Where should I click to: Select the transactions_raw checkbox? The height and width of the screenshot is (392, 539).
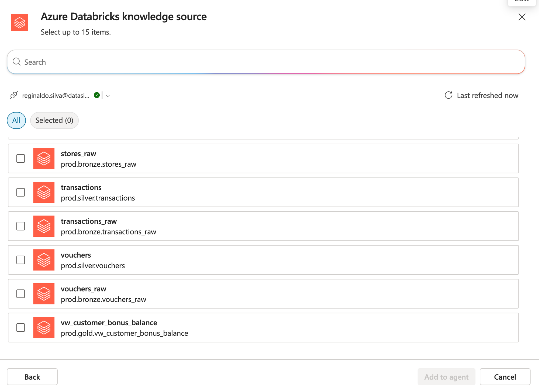point(21,226)
